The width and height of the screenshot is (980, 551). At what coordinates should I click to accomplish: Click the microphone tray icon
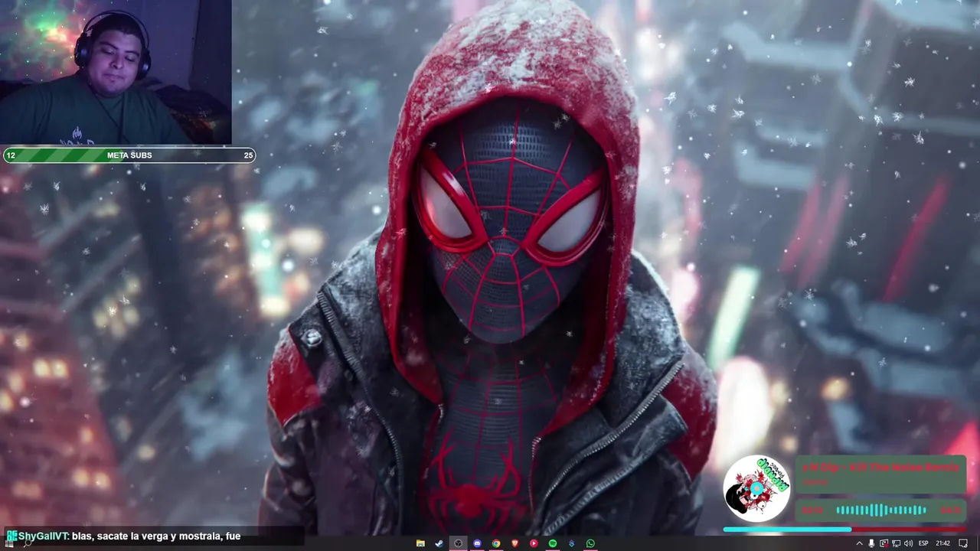point(871,543)
